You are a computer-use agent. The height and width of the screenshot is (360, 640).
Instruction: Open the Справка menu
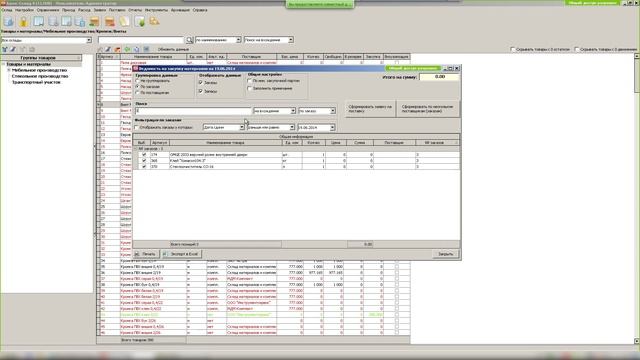point(200,10)
